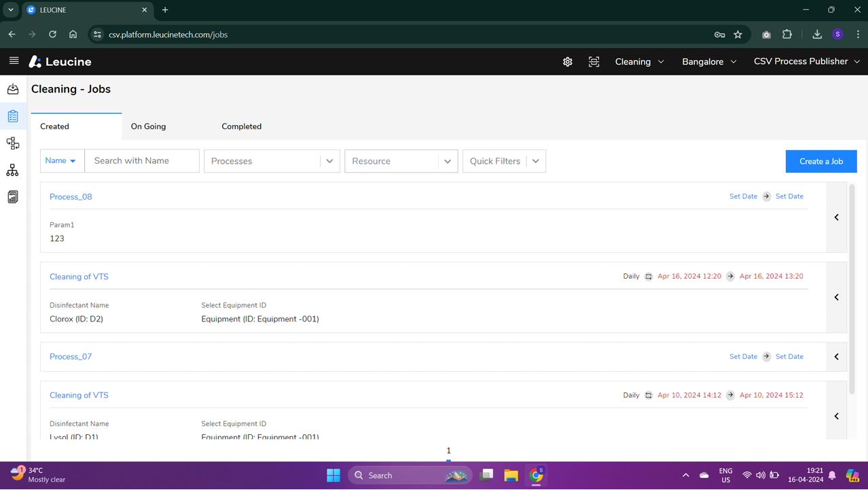
Task: Open the Name search type dropdown
Action: tap(62, 160)
